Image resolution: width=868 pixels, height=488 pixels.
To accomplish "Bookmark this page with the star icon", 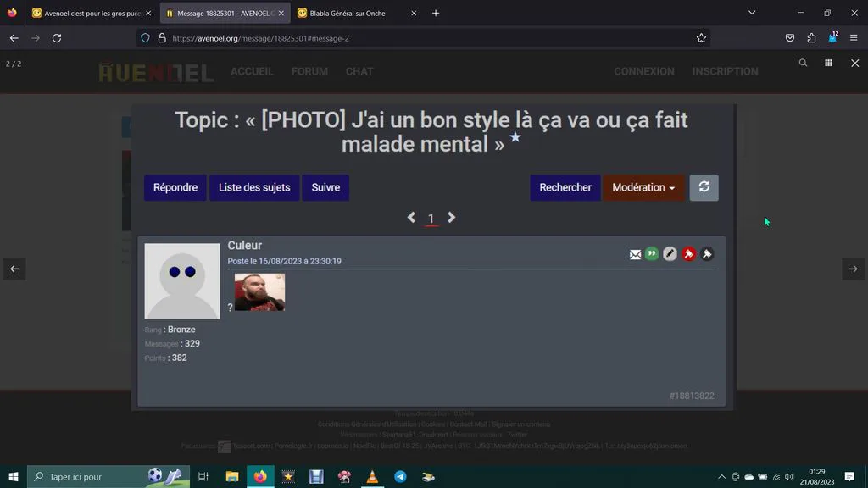I will click(701, 38).
